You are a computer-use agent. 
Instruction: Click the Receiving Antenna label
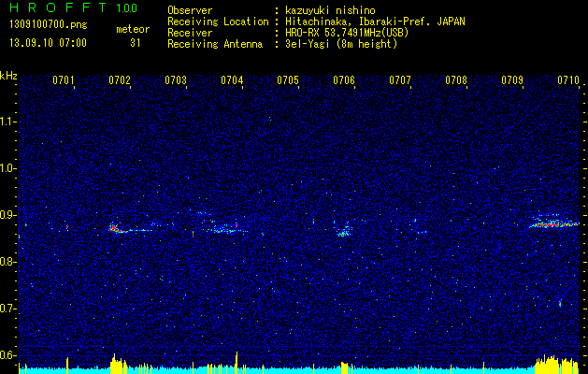pos(215,44)
